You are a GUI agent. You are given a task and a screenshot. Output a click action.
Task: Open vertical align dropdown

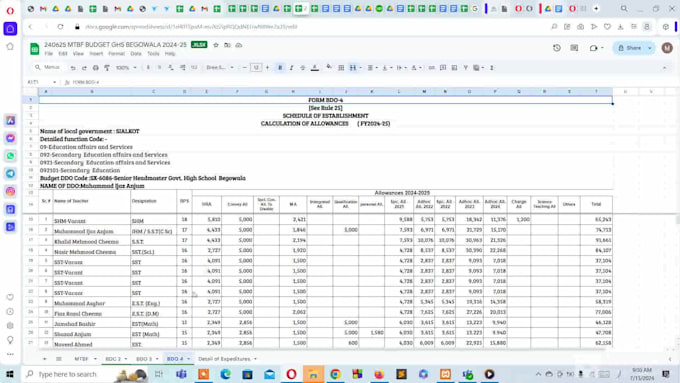tap(386, 68)
